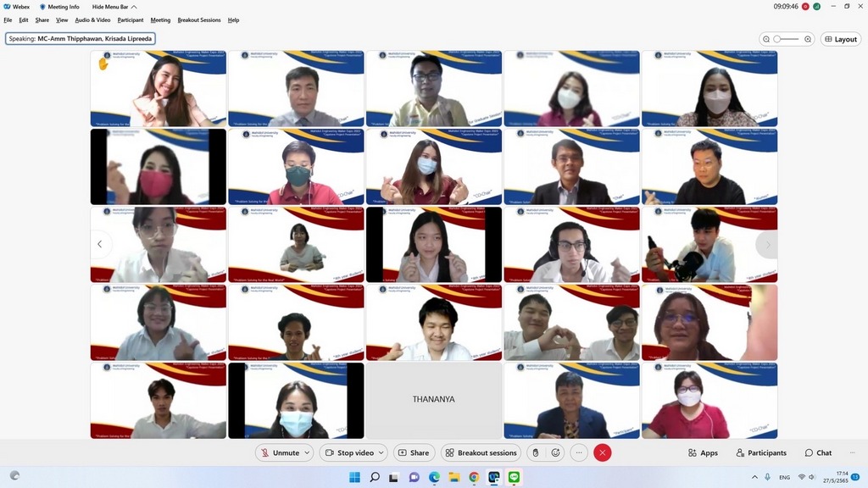Stop video from the camera button
Viewport: 868px width, 488px height.
click(x=348, y=453)
